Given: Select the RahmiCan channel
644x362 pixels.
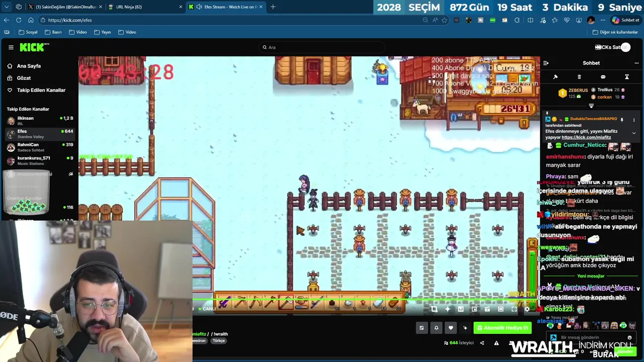Looking at the screenshot, I should (x=39, y=147).
